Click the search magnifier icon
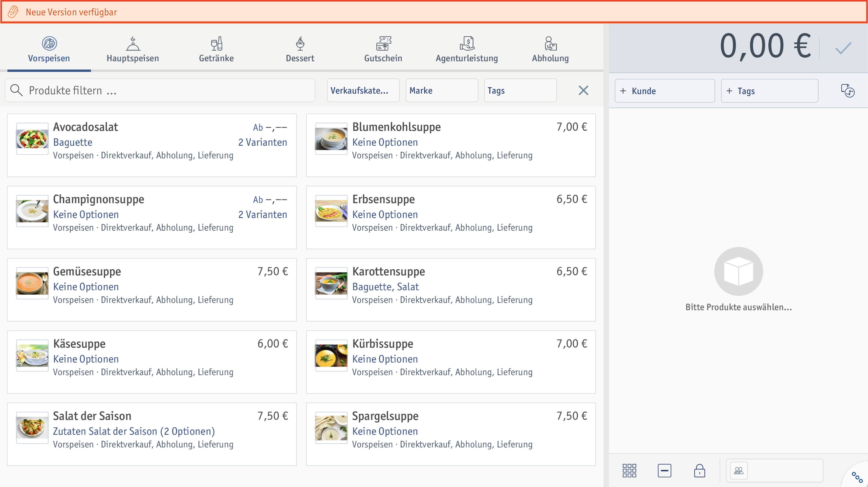This screenshot has width=868, height=487. [16, 90]
